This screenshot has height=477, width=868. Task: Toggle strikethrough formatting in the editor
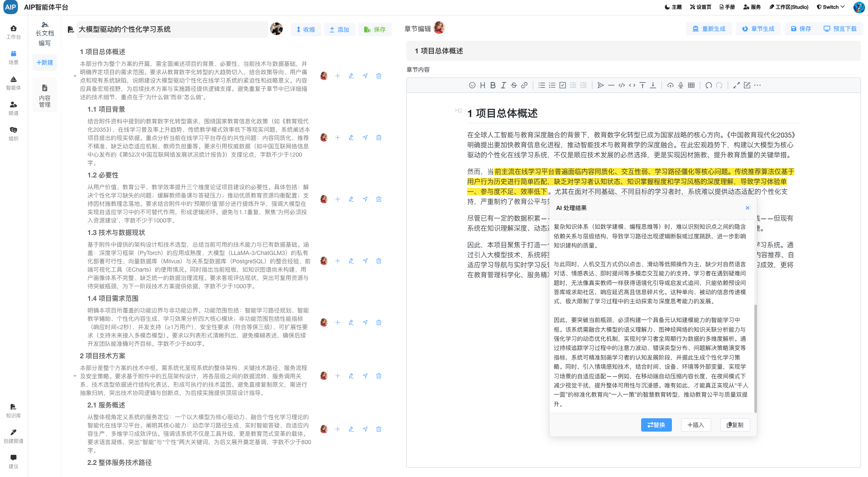(514, 85)
